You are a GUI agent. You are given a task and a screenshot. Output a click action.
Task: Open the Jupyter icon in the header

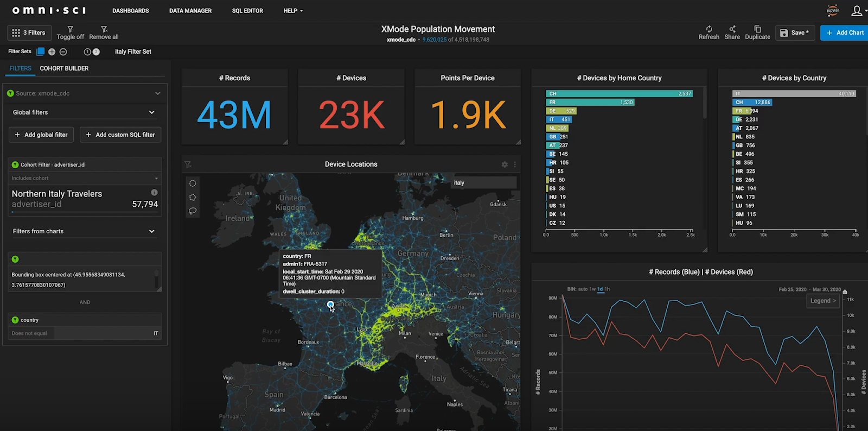pyautogui.click(x=832, y=10)
